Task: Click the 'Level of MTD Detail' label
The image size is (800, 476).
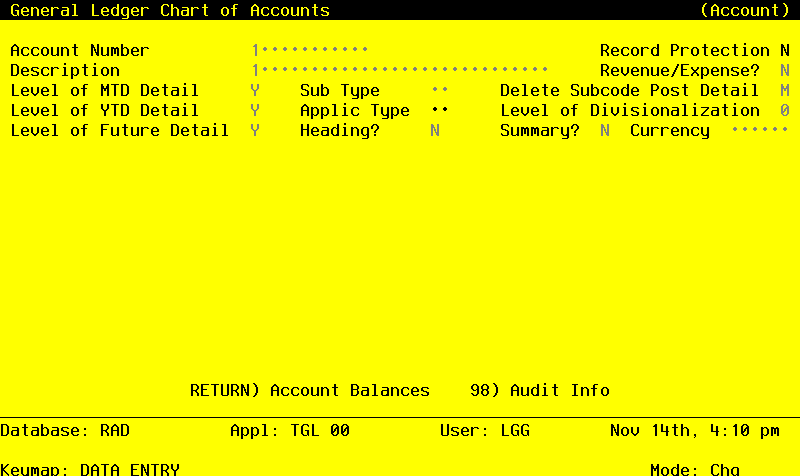Action: 105,90
